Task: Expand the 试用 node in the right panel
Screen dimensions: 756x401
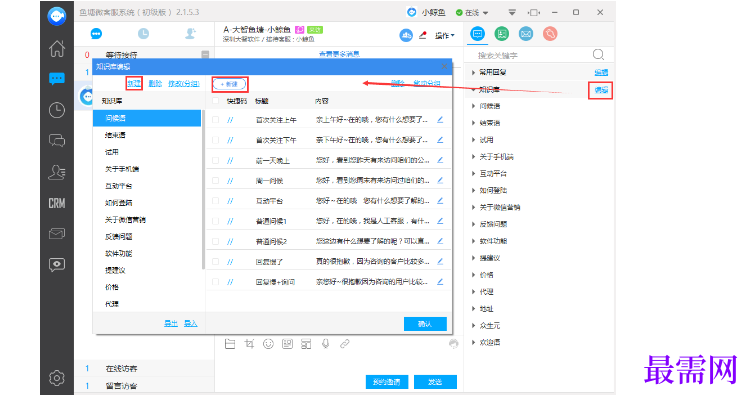Action: [473, 140]
